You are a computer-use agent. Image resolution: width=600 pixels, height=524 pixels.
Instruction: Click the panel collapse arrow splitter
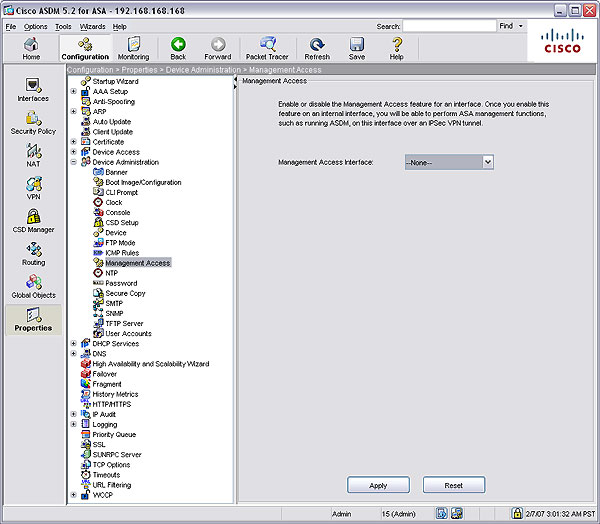[235, 83]
